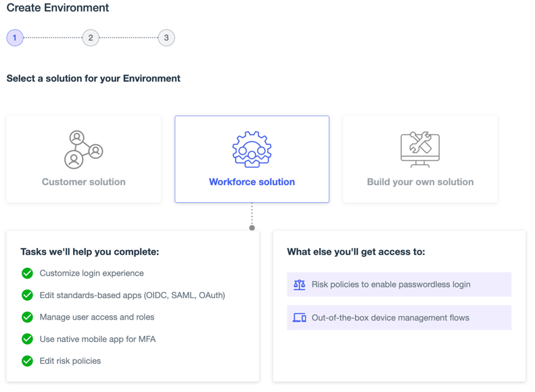The height and width of the screenshot is (392, 535).
Task: Click the Workforce solution gear icon
Action: click(252, 149)
